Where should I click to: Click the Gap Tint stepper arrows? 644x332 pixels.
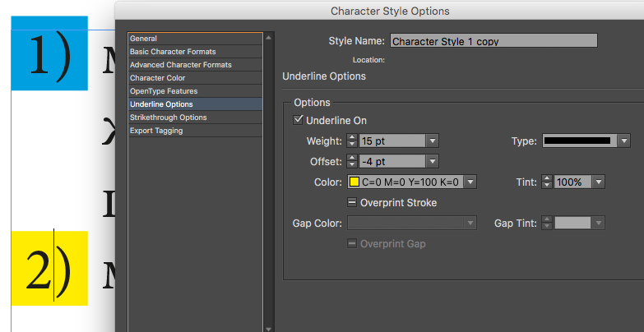point(547,223)
